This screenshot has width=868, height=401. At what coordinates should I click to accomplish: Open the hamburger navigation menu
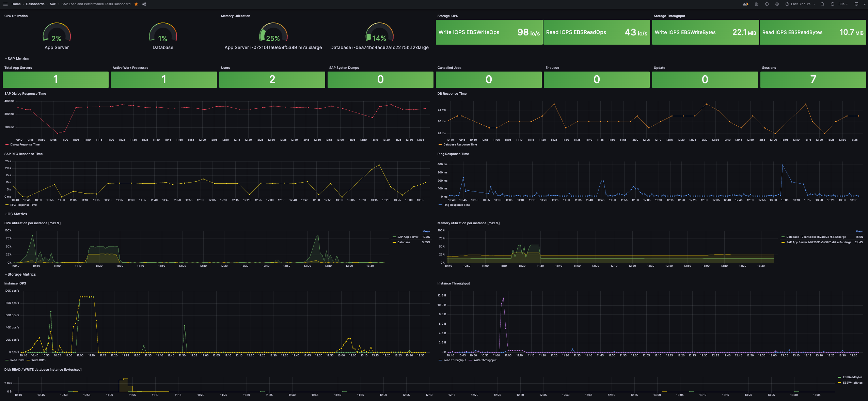5,4
